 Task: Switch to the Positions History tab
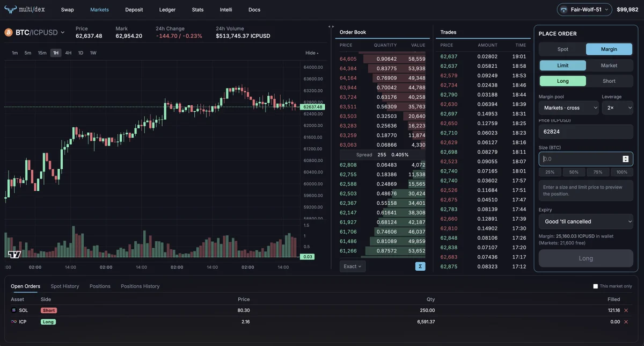click(140, 286)
